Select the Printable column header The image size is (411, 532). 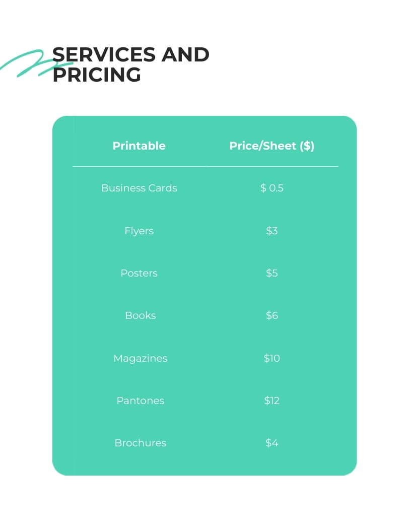[x=139, y=146]
